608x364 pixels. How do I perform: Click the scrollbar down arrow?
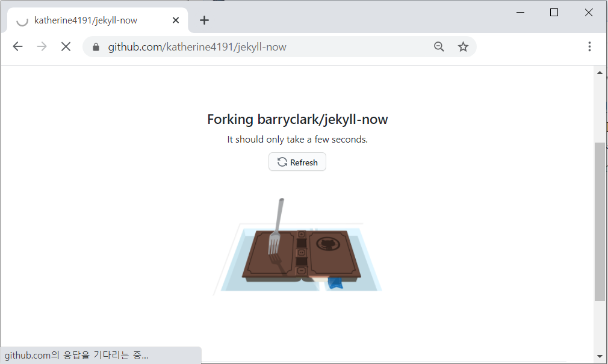pos(600,356)
